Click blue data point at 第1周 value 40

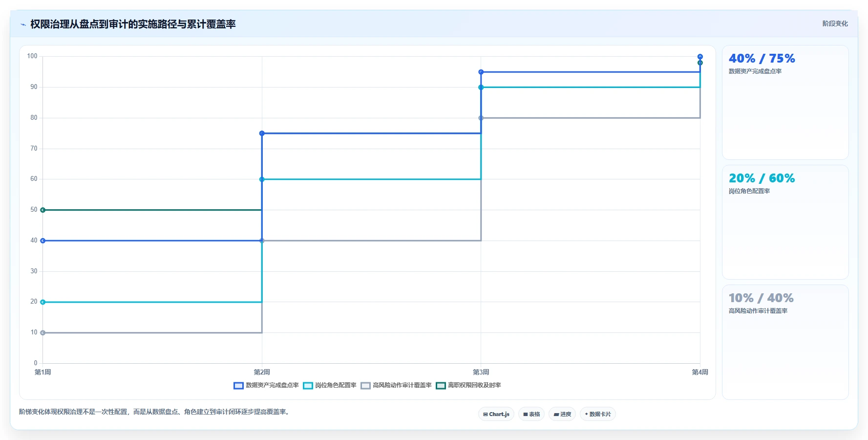click(x=43, y=241)
